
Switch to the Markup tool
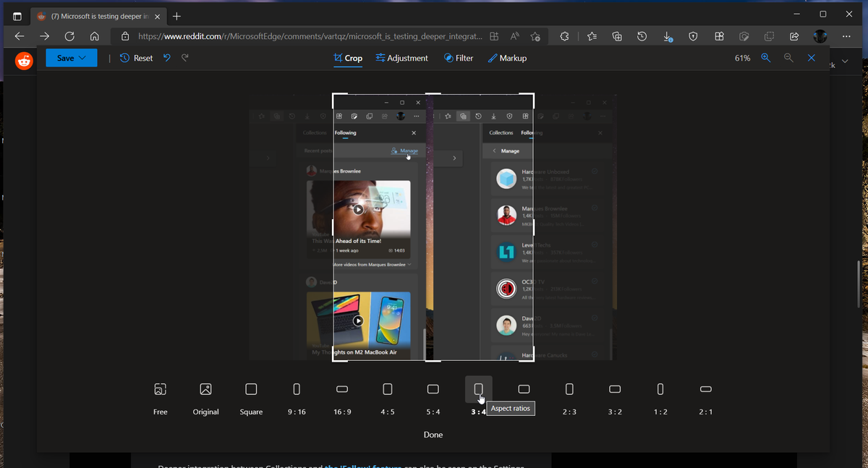tap(508, 58)
